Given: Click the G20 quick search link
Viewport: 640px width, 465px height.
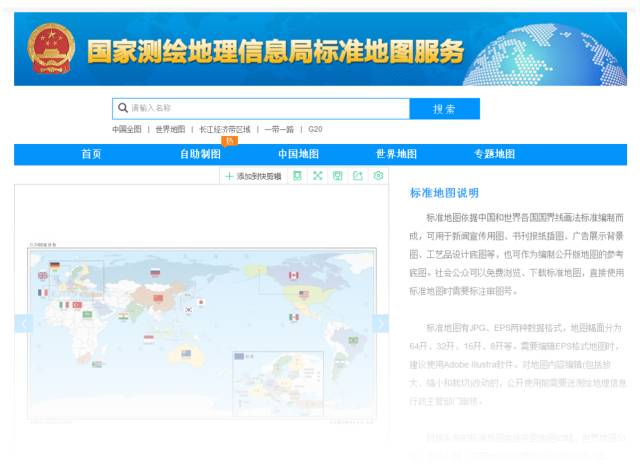Looking at the screenshot, I should [315, 129].
